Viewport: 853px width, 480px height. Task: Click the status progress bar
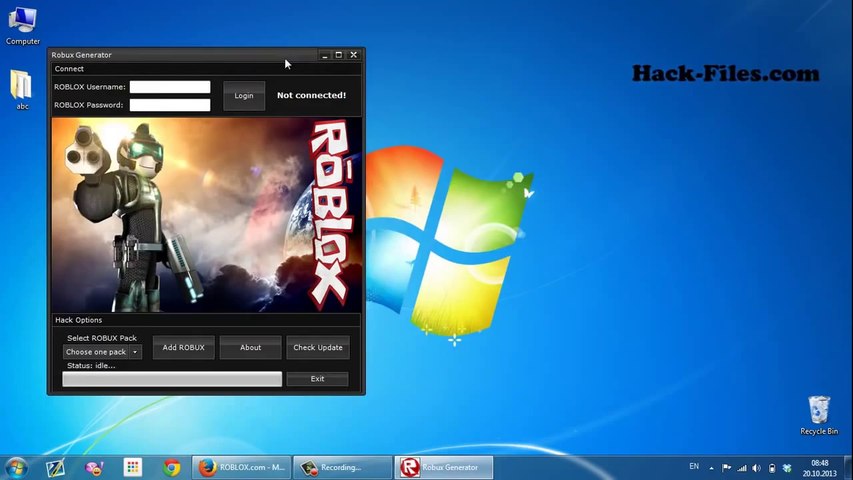coord(172,379)
